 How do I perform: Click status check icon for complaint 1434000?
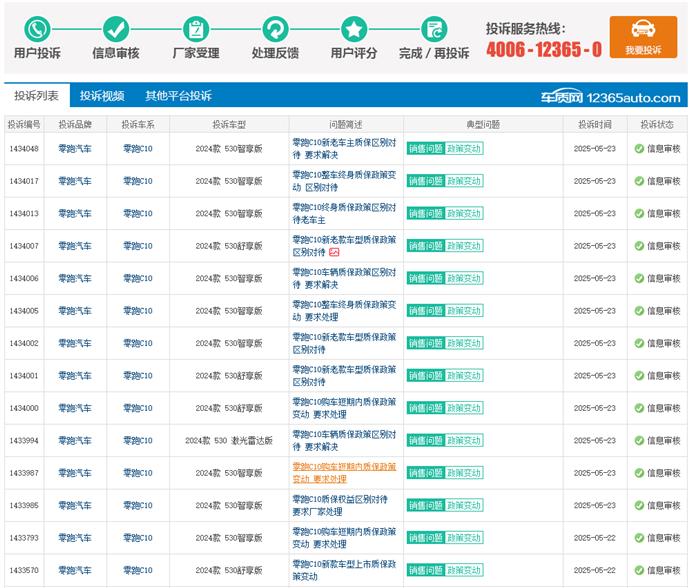pyautogui.click(x=639, y=408)
